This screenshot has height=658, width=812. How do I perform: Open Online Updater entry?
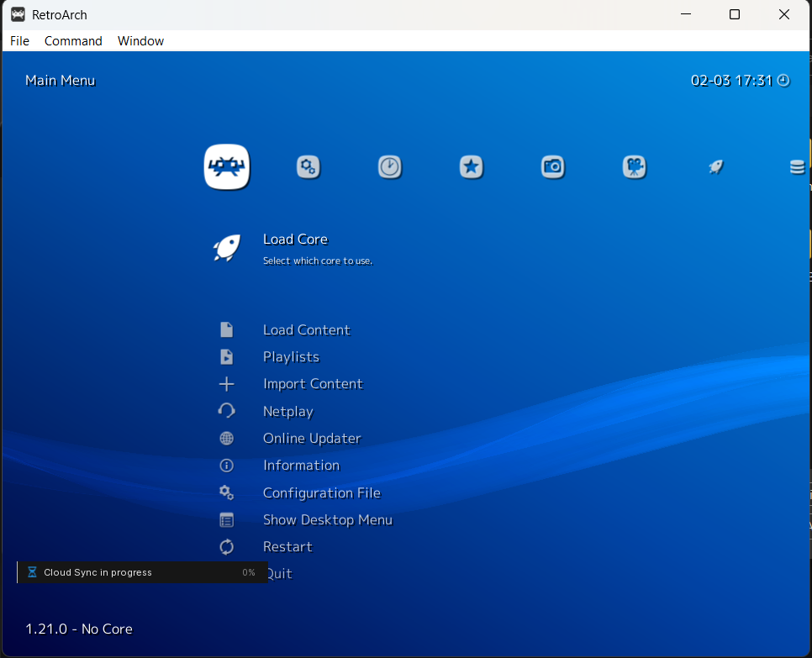312,438
